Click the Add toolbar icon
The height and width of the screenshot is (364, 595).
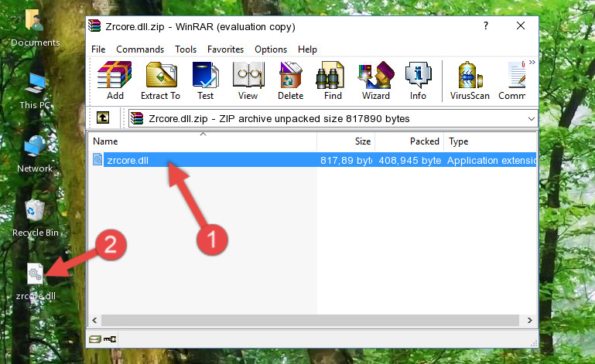[115, 81]
